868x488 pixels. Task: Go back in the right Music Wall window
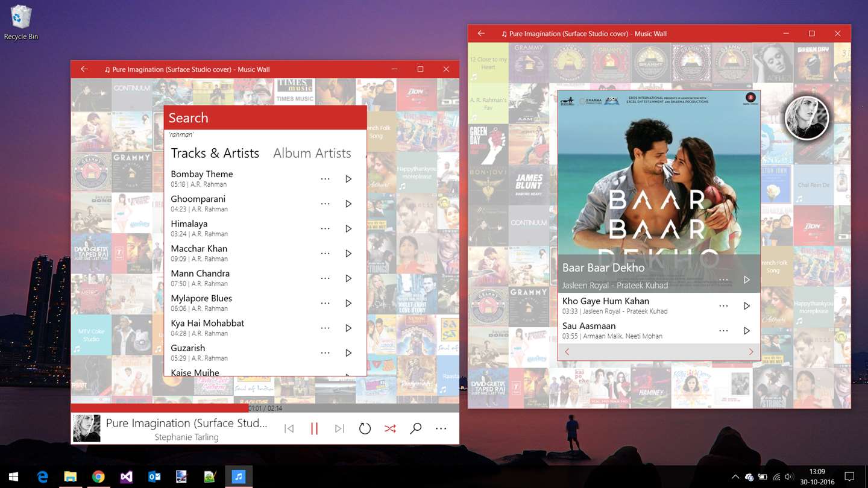(x=481, y=34)
